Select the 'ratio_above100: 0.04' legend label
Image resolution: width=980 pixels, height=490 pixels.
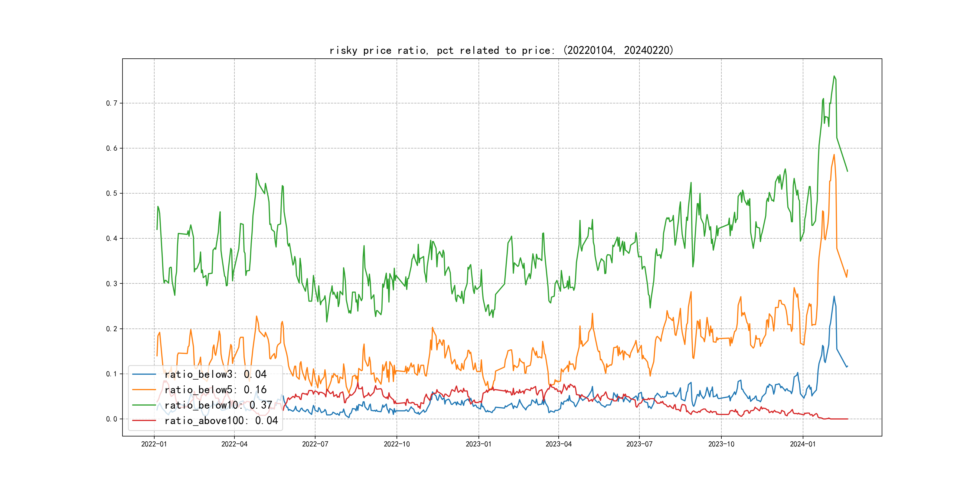pos(221,420)
